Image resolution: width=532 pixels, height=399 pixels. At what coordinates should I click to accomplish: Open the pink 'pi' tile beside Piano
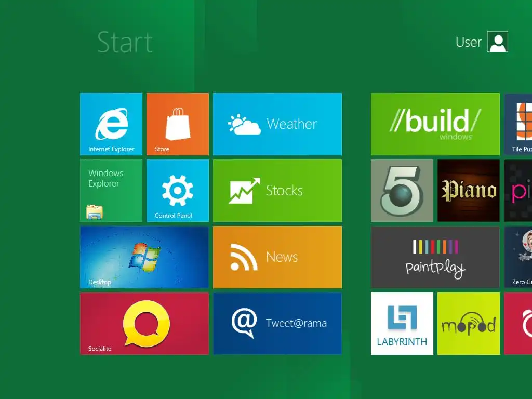pyautogui.click(x=518, y=190)
